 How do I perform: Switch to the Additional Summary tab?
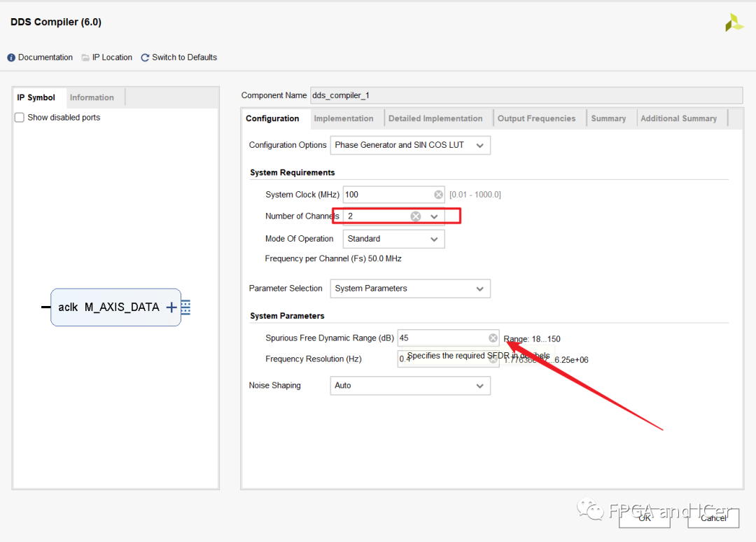(679, 118)
